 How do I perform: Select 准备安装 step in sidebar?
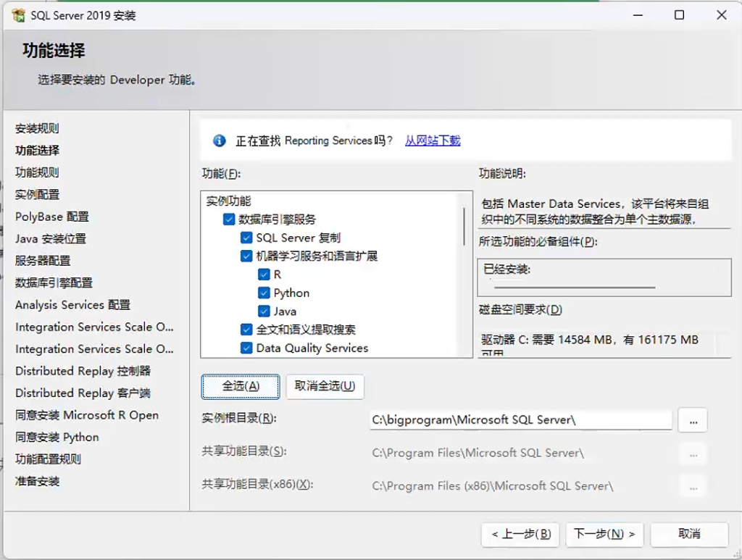[x=37, y=481]
